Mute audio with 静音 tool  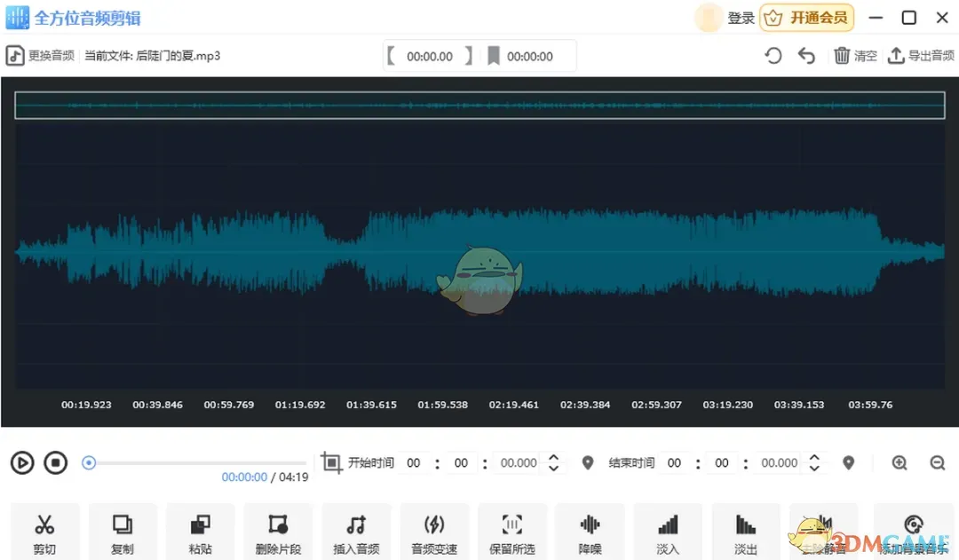(824, 532)
